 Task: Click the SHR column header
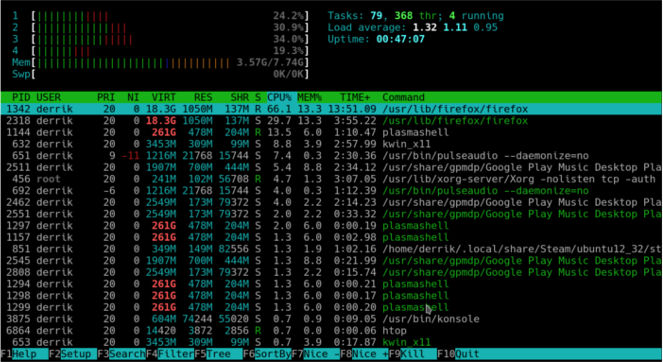click(x=239, y=97)
